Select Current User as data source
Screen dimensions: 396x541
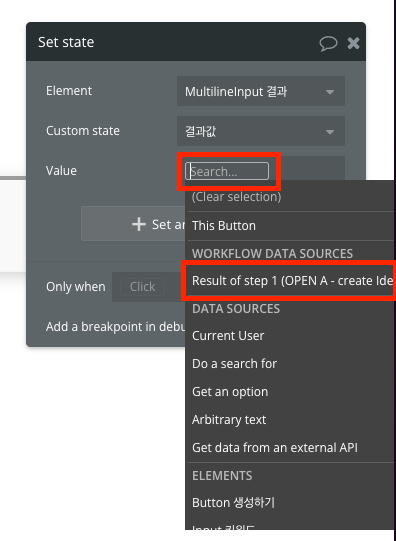coord(228,336)
